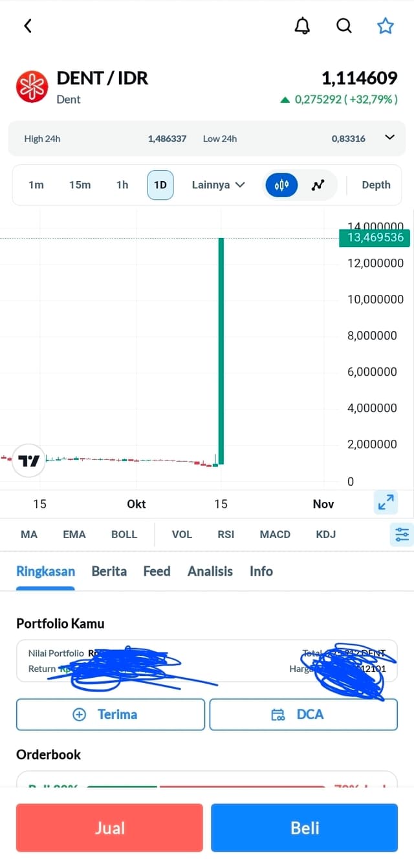Open the Depth chart view

376,185
